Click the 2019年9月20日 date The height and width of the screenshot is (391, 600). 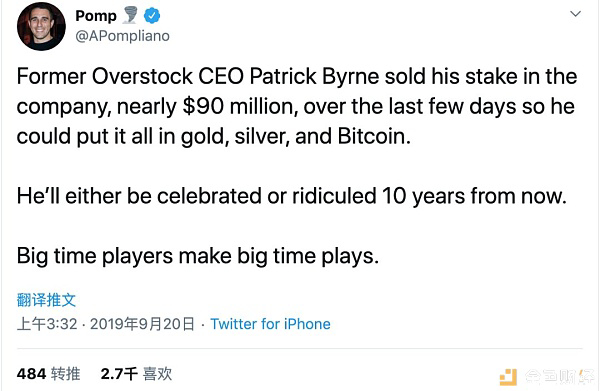pos(142,324)
